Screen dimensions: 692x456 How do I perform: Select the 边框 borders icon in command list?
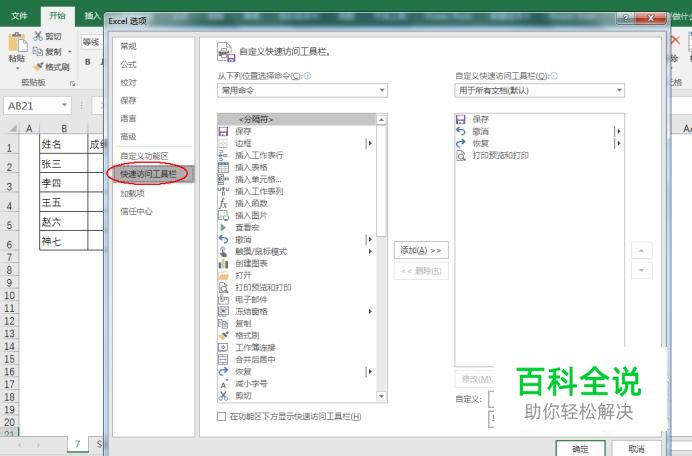click(223, 143)
